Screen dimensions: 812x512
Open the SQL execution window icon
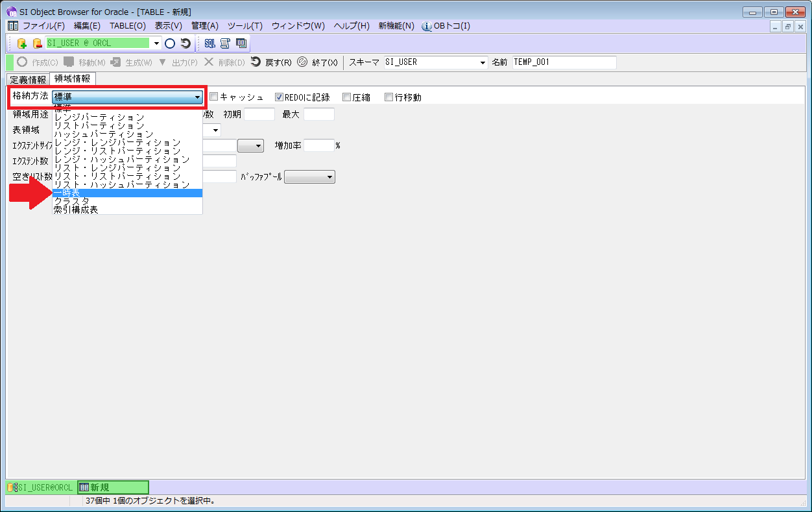pos(210,43)
